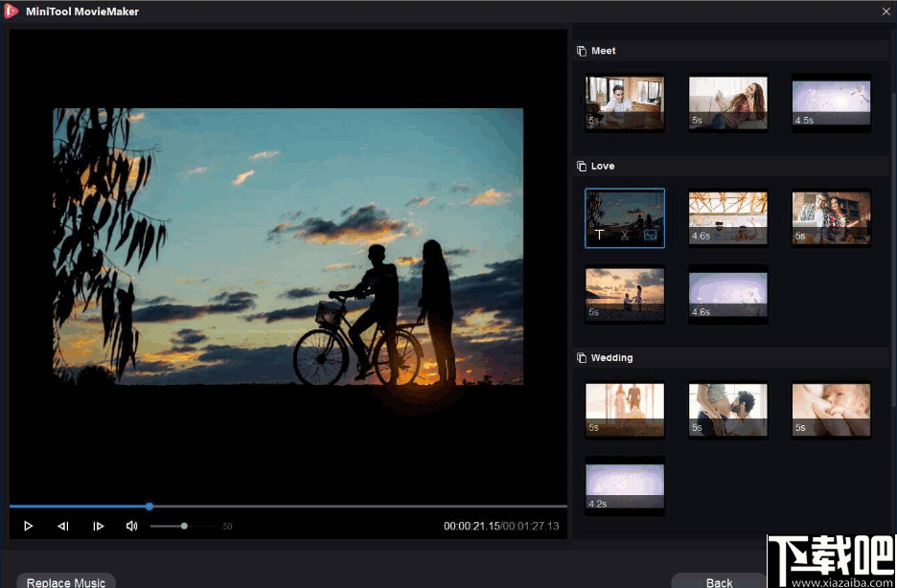Image resolution: width=897 pixels, height=588 pixels.
Task: Open image replace icon on selected Love template
Action: 650,234
